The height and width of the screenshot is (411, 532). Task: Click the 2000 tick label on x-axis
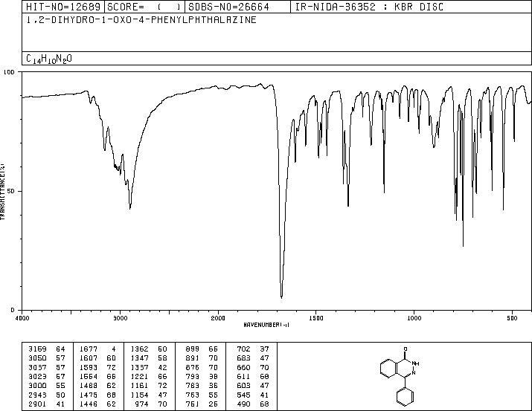point(218,318)
